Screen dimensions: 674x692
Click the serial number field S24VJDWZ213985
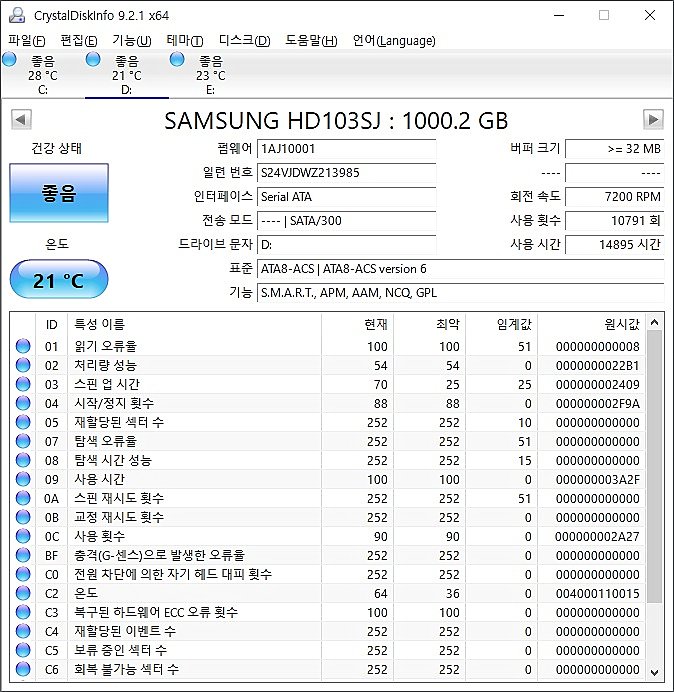(346, 173)
